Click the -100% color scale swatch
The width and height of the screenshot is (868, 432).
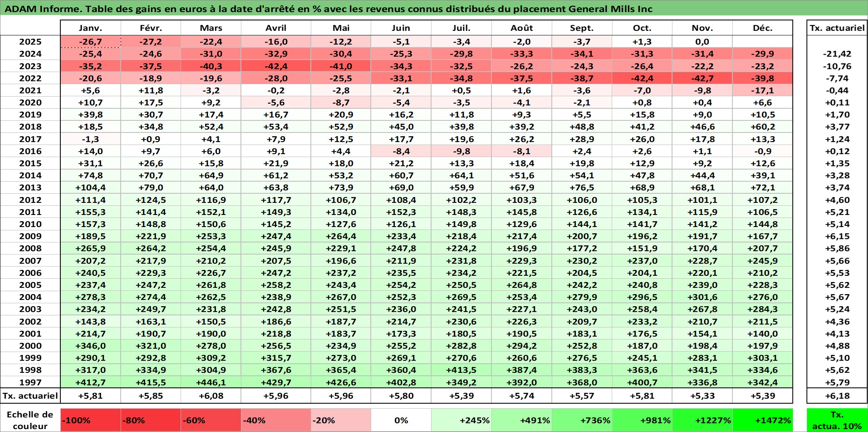91,420
